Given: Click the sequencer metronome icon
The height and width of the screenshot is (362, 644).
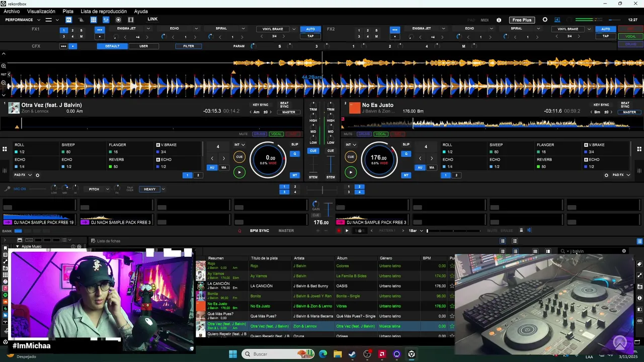Looking at the screenshot, I should click(x=521, y=230).
